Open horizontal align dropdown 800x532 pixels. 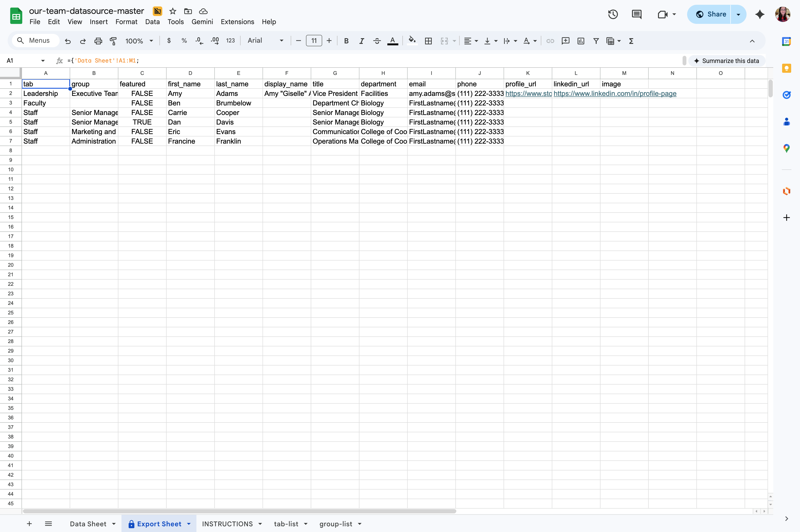(x=471, y=41)
